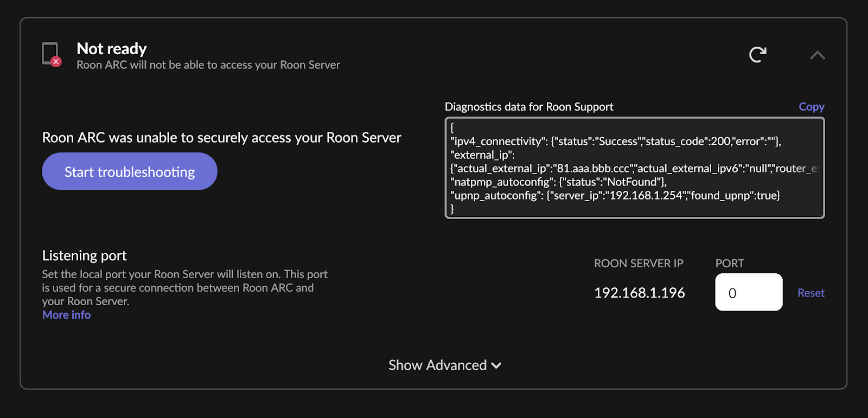This screenshot has height=418, width=868.
Task: Click the unable to securely access message
Action: click(221, 138)
